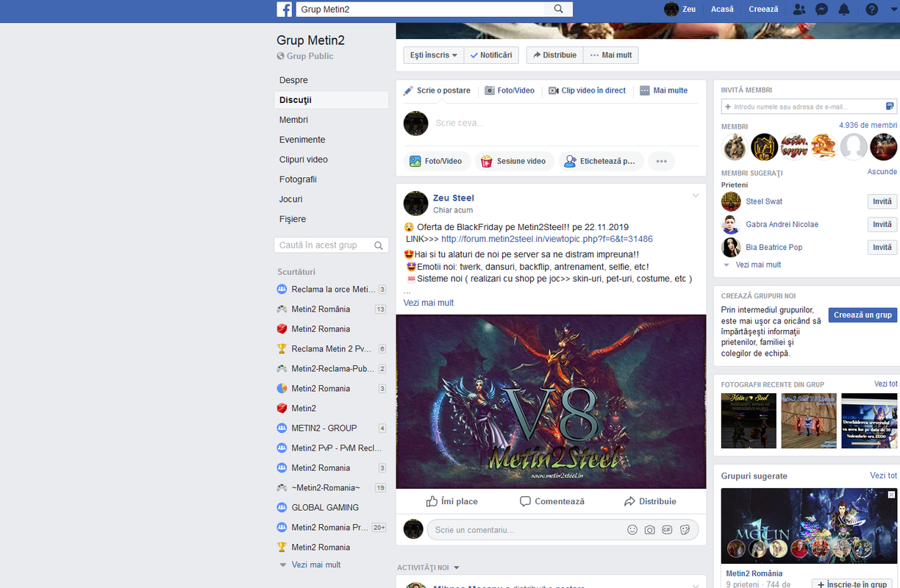Open the notifications bell icon
900x588 pixels.
[x=844, y=9]
